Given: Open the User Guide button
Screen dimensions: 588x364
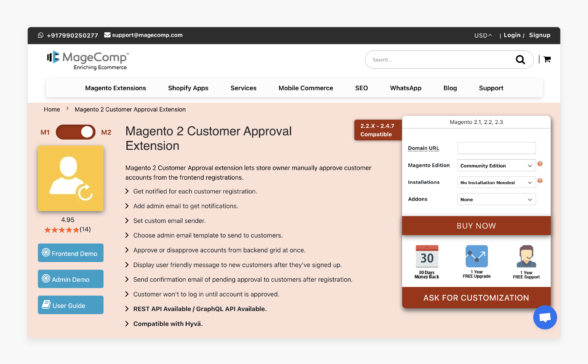Looking at the screenshot, I should [71, 305].
